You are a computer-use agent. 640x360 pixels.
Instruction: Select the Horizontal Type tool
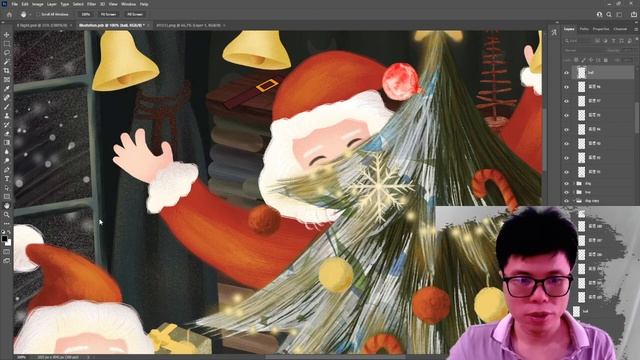7,178
